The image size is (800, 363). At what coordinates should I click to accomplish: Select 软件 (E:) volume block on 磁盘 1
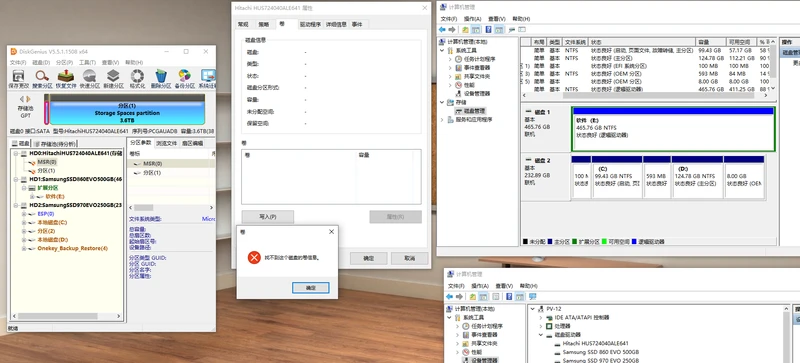pos(673,129)
